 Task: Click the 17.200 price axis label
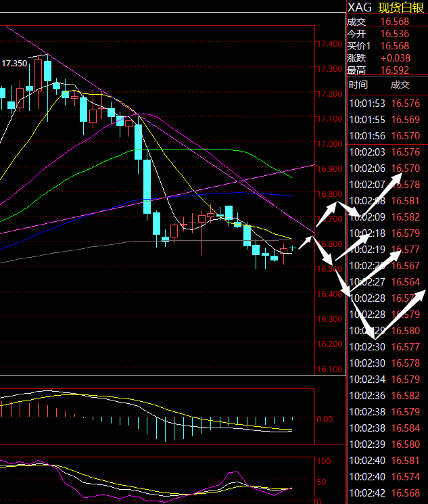tap(330, 94)
